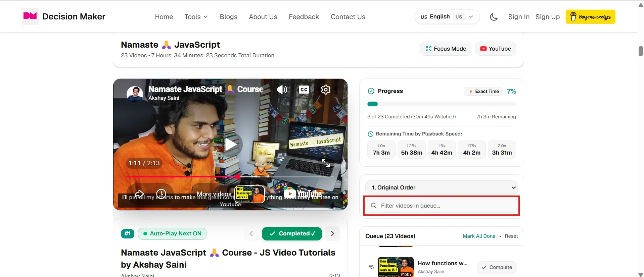Open the Feedback page

tap(304, 17)
